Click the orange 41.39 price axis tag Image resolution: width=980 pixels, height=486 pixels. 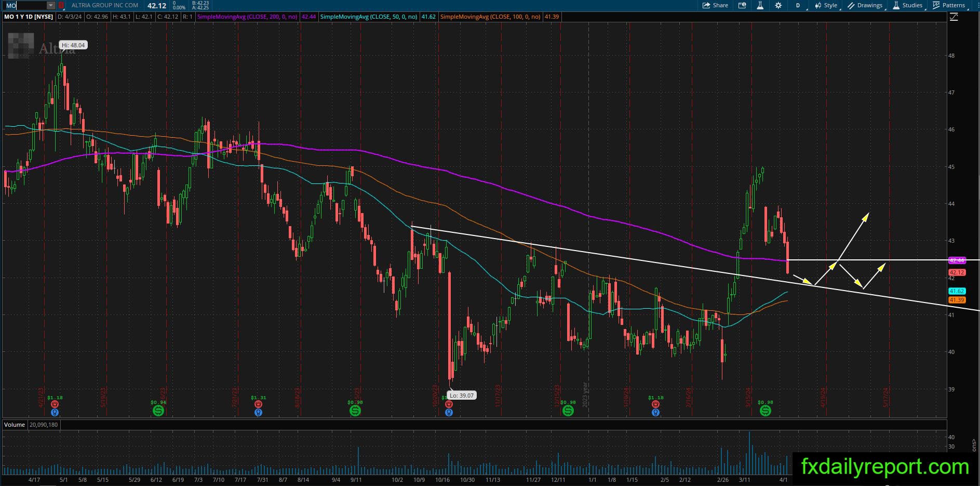pos(957,300)
